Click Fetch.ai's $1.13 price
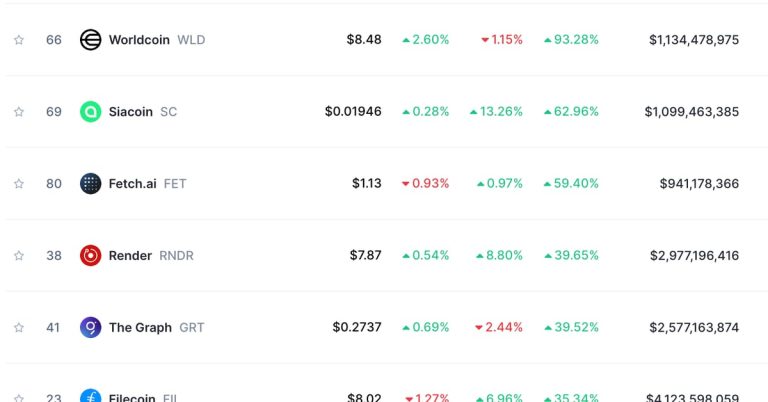This screenshot has width=768, height=402. pos(366,184)
